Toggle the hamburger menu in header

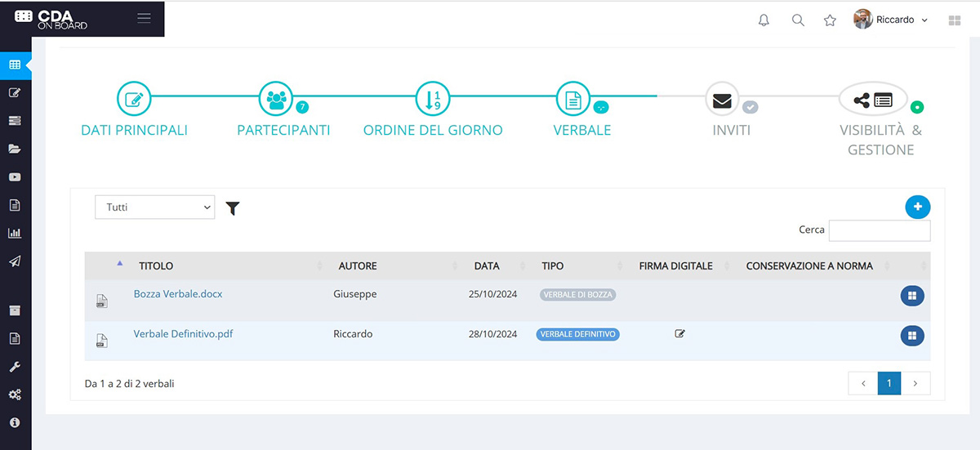(x=144, y=18)
